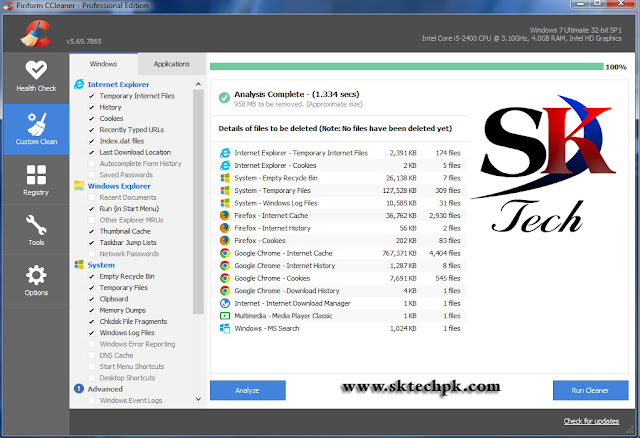The height and width of the screenshot is (438, 640).
Task: Click the green analysis progress bar
Action: coord(407,67)
